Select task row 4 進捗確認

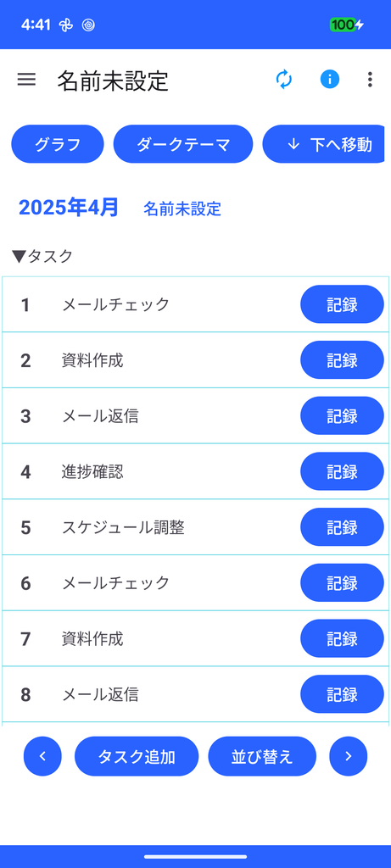click(195, 471)
